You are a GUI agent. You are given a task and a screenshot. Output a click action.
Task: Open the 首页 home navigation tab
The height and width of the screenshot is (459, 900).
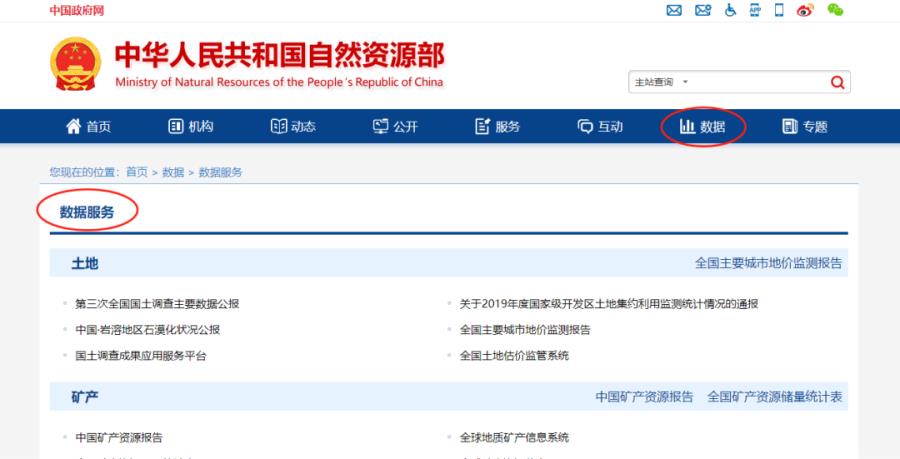pos(88,126)
